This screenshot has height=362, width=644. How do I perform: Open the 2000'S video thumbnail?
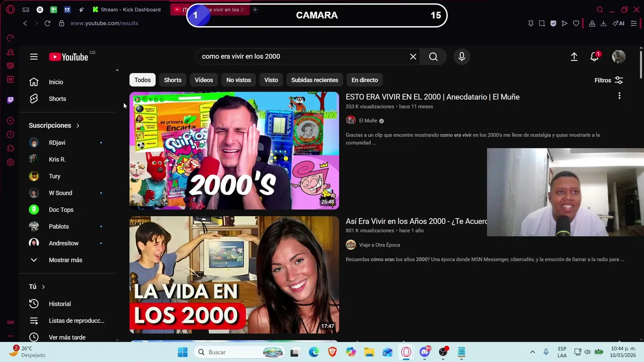(x=234, y=150)
